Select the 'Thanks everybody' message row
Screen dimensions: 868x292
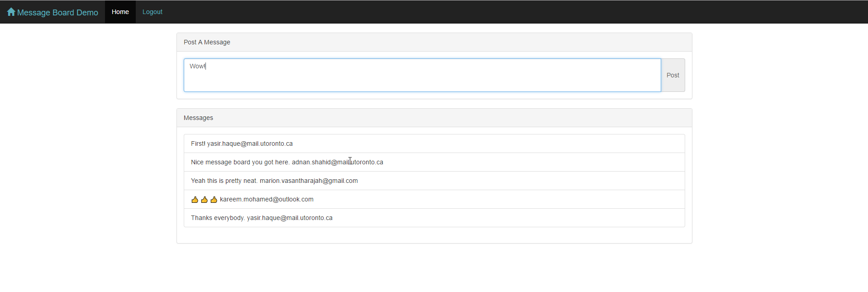click(x=434, y=218)
